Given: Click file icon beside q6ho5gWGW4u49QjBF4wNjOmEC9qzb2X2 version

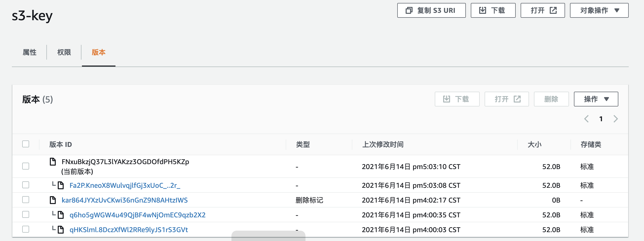Looking at the screenshot, I should point(61,215).
